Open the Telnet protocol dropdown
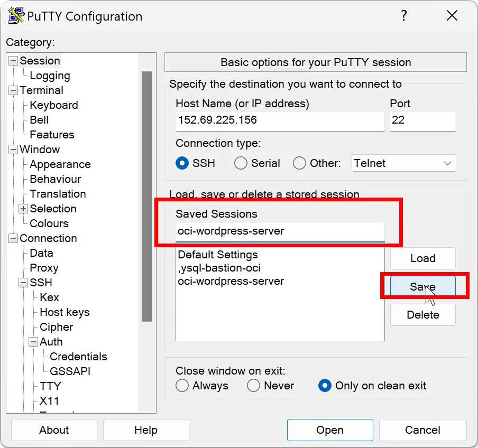 coord(403,163)
